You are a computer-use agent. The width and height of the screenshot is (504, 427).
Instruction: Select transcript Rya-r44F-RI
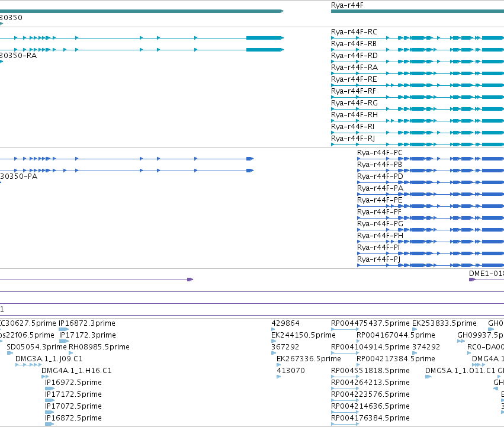352,127
